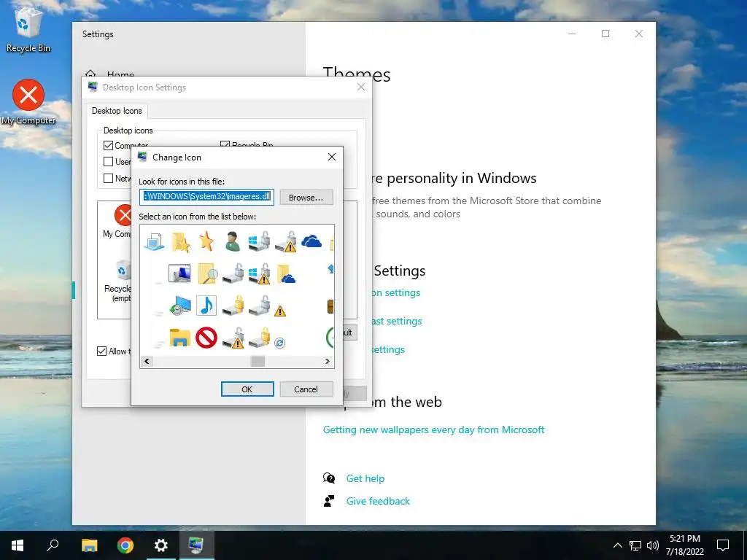Select the documents on desktop icon
The height and width of the screenshot is (560, 747).
click(154, 241)
